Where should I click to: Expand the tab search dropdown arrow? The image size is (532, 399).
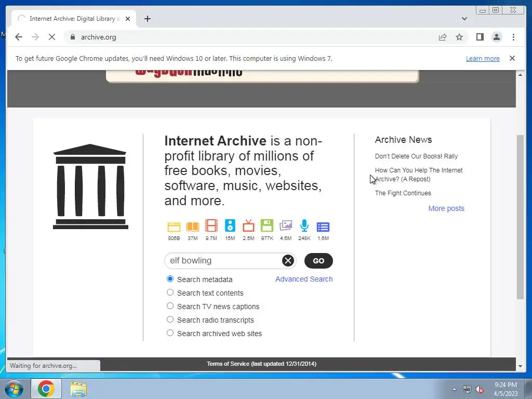[x=464, y=19]
